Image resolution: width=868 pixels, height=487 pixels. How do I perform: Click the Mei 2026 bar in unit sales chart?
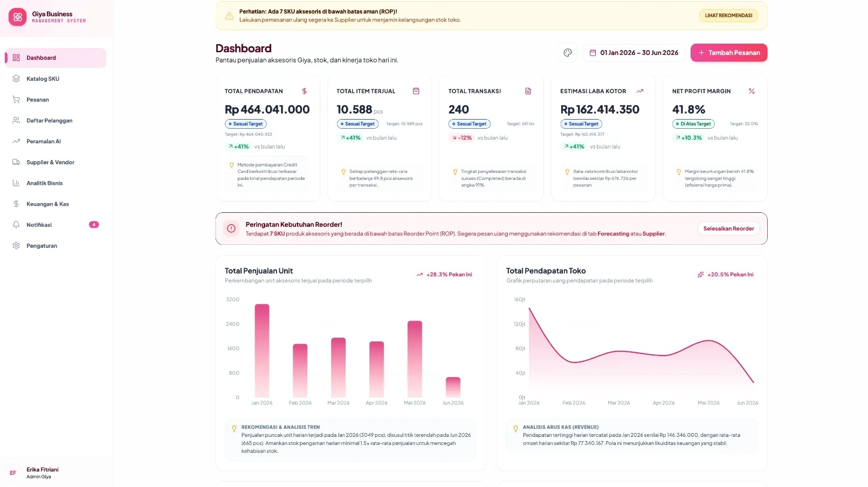[415, 359]
